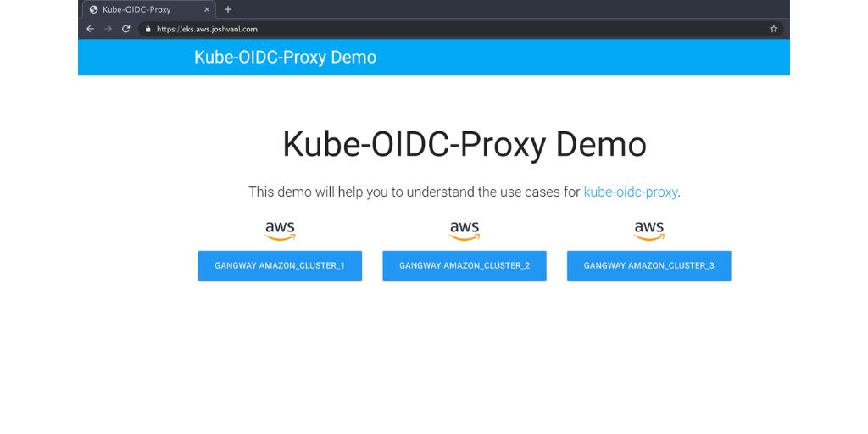The width and height of the screenshot is (868, 434).
Task: Click the Kube-OIDC-Proxy Demo header title
Action: 285,57
